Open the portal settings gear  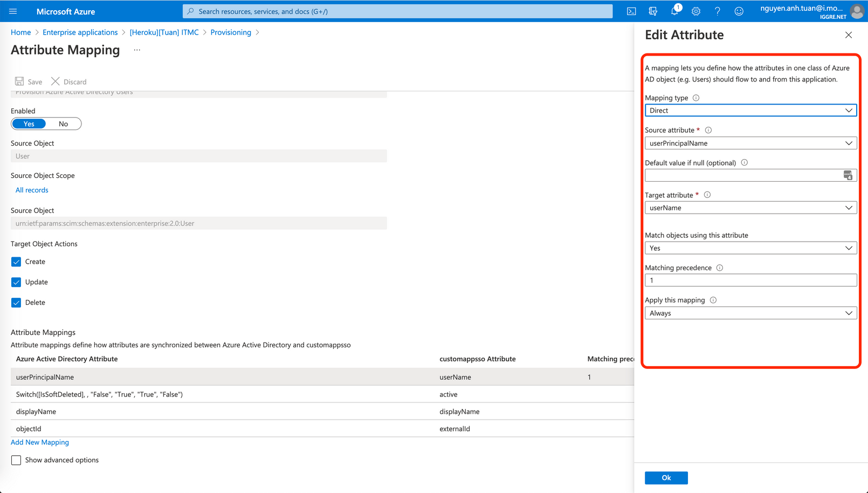click(x=696, y=11)
